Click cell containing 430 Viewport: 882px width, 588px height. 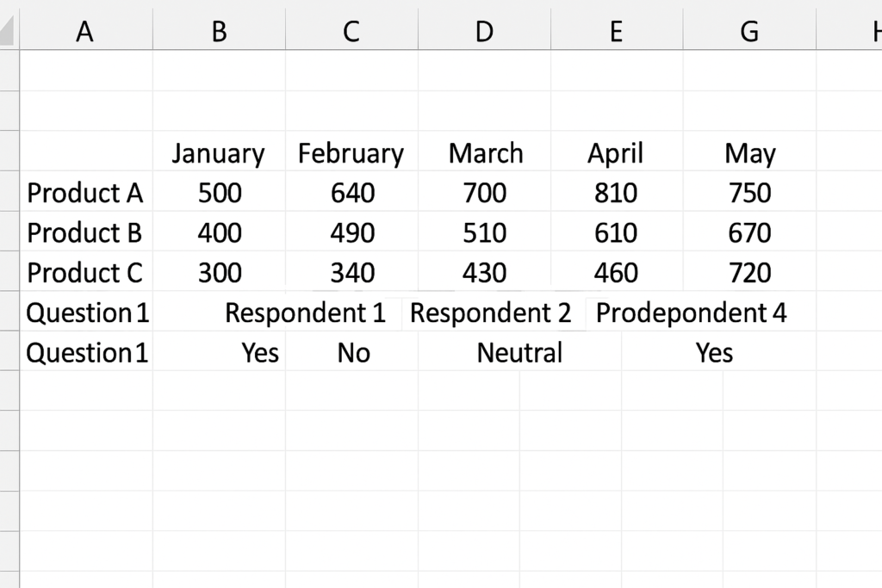pos(484,272)
